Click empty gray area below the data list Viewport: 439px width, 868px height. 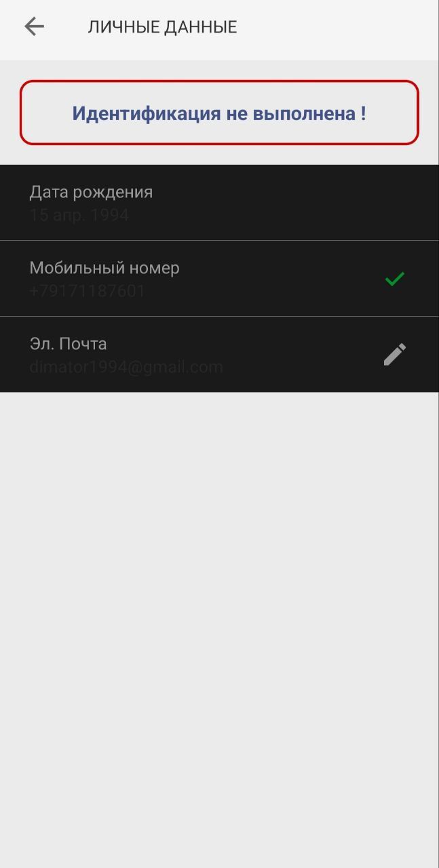219,624
